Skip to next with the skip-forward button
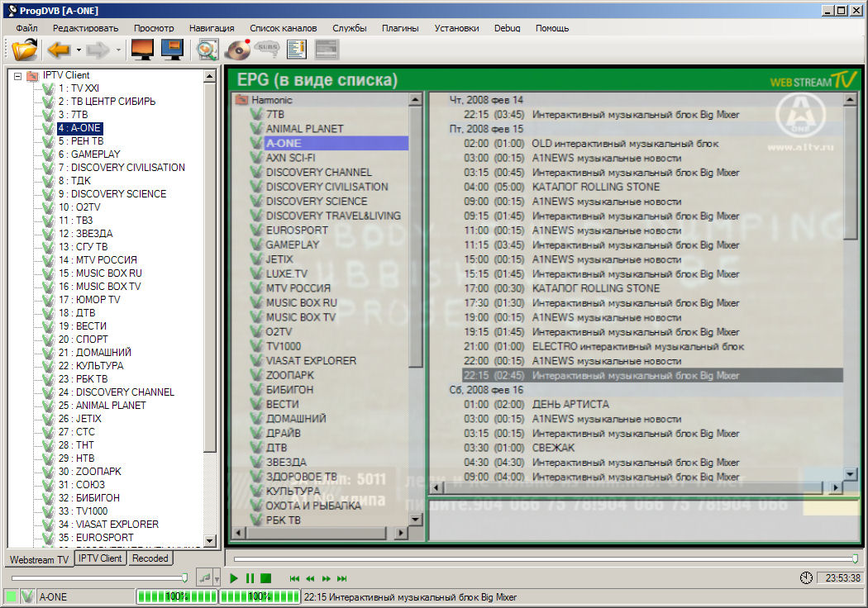 click(342, 579)
